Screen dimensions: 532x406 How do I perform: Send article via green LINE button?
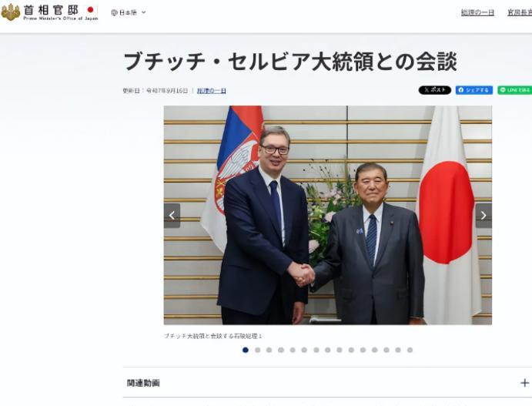tap(515, 90)
